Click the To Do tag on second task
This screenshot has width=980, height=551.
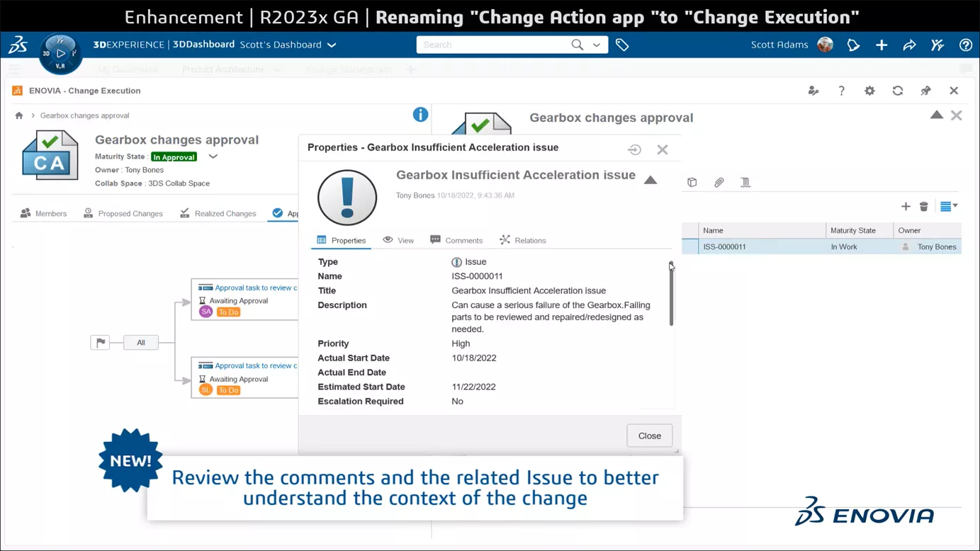(228, 390)
